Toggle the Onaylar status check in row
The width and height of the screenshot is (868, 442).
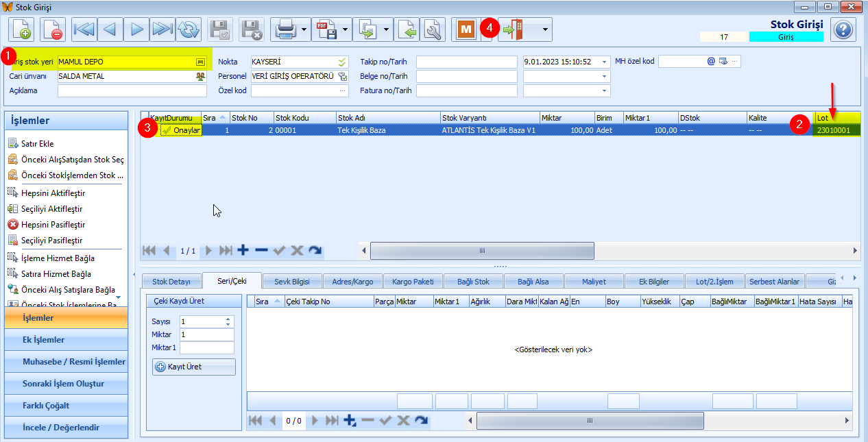coord(167,130)
